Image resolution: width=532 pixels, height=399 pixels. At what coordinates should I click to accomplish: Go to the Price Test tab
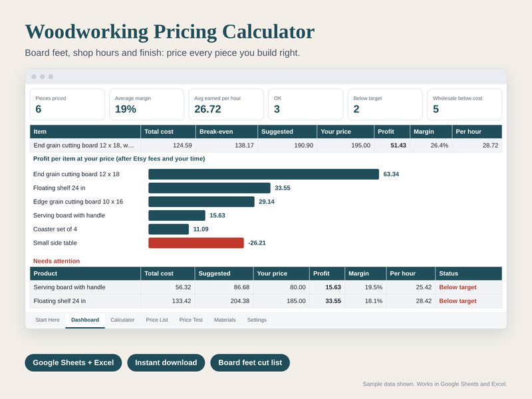(x=191, y=320)
